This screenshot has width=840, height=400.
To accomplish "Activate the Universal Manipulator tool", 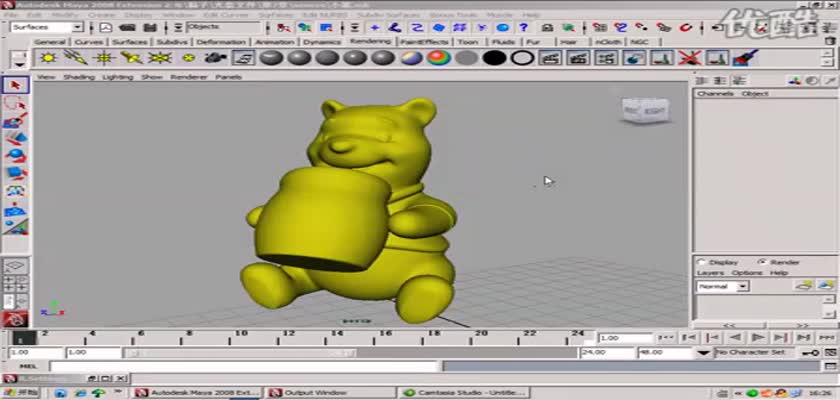I will coord(15,191).
